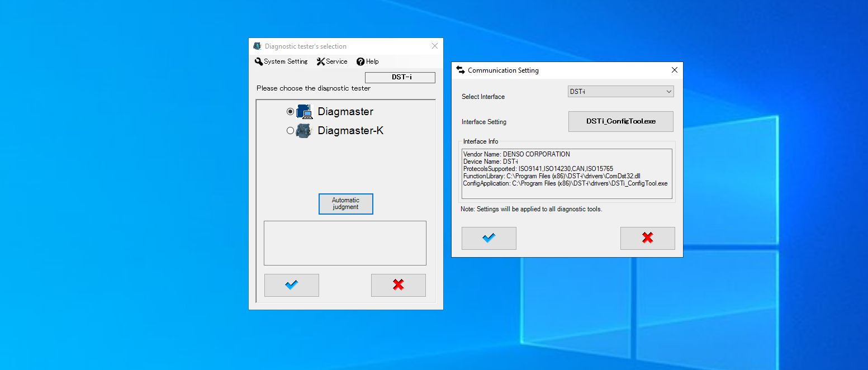868x370 pixels.
Task: Launch DSTi_ConfigTool.exe via Interface Setting button
Action: tap(620, 121)
